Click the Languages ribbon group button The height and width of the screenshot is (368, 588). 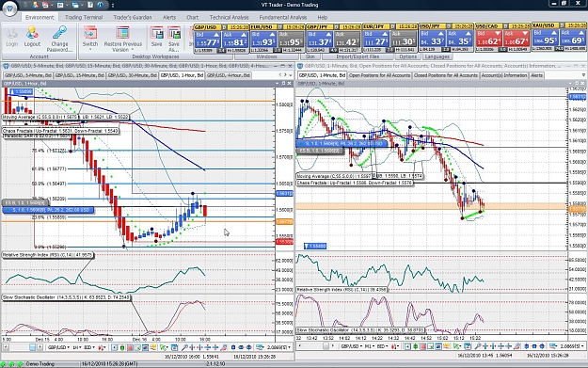(x=437, y=56)
